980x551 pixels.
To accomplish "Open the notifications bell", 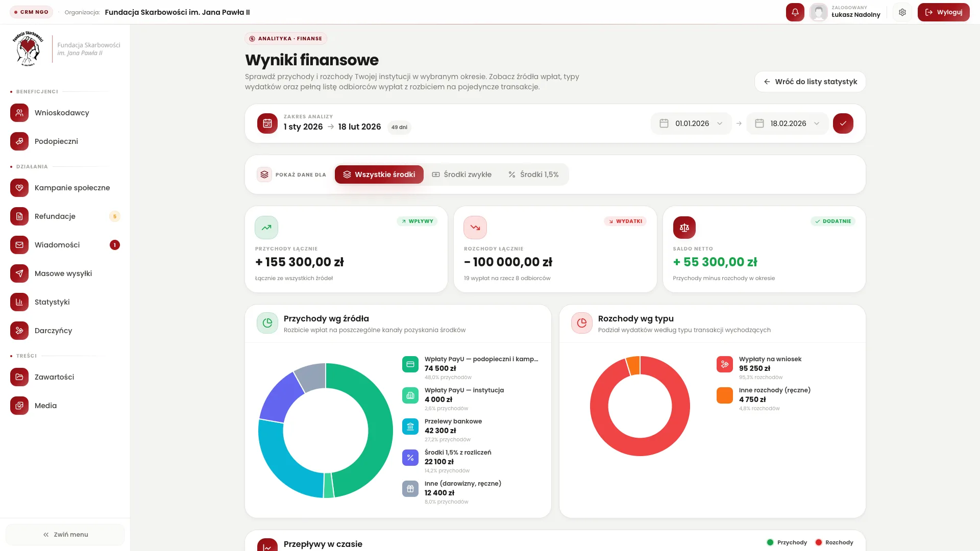I will click(795, 12).
